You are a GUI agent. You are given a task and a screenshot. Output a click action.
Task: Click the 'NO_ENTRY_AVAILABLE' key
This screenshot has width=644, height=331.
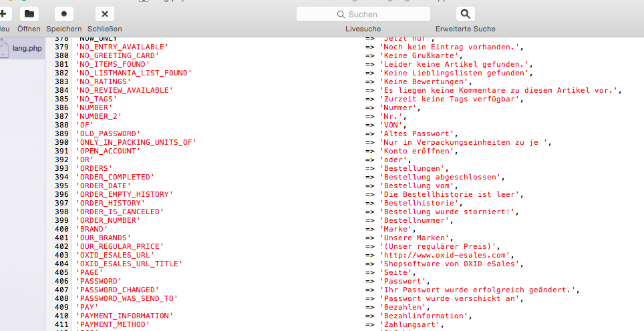pos(121,47)
